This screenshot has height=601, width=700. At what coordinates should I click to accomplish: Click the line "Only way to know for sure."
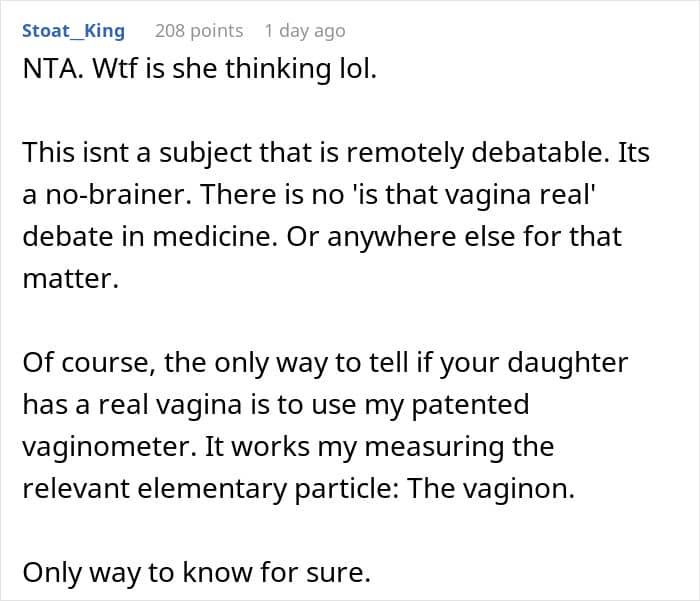[x=196, y=571]
